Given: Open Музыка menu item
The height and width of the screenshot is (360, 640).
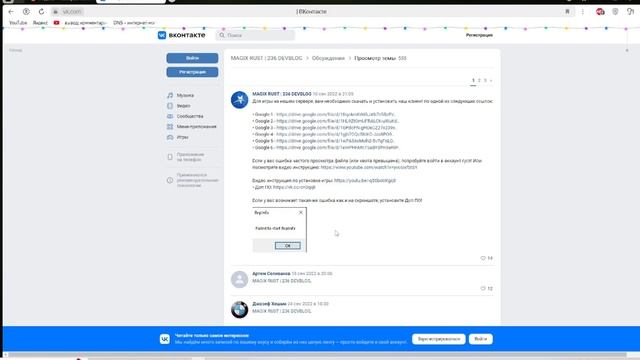Looking at the screenshot, I should 185,96.
